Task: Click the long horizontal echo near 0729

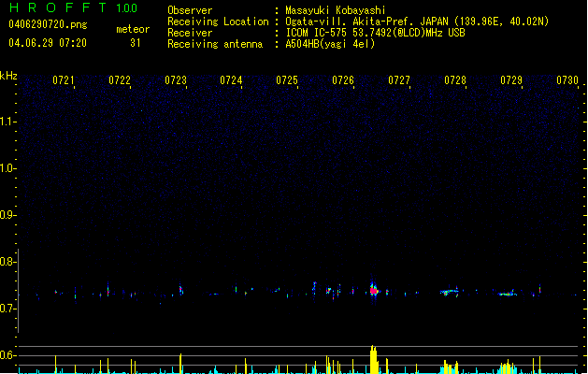Action: [x=508, y=295]
